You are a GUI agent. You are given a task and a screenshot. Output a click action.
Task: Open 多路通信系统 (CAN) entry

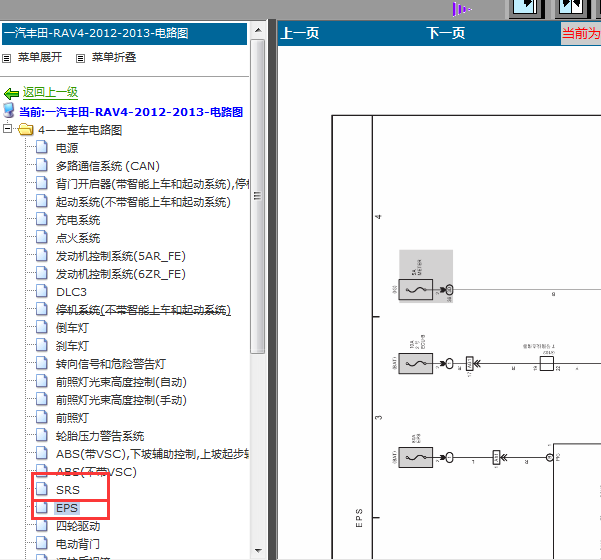coord(108,166)
